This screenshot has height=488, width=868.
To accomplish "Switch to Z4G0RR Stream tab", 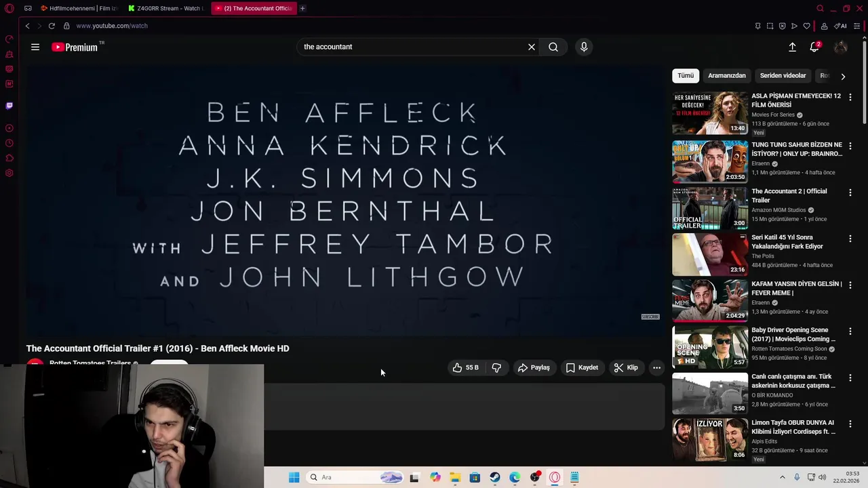I will tap(166, 9).
